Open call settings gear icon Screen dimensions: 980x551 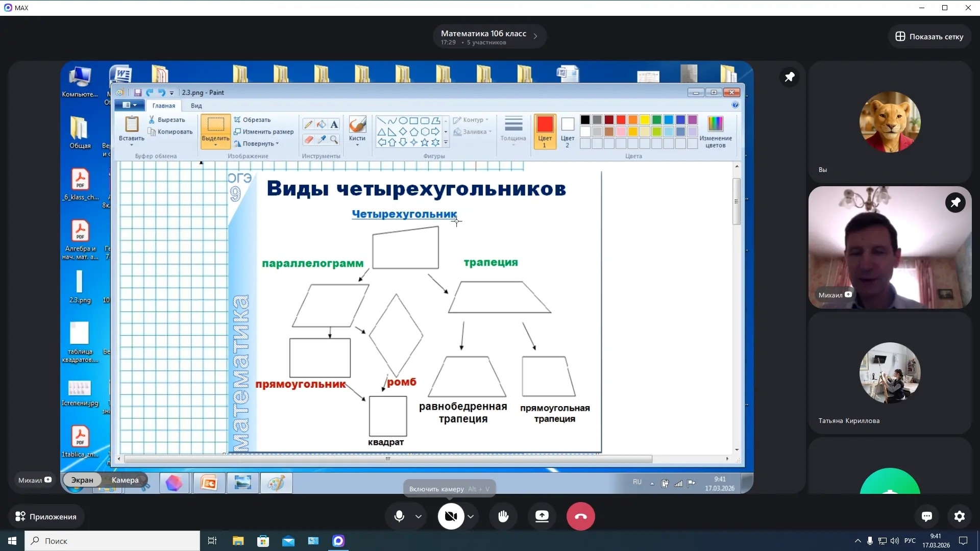pos(960,516)
